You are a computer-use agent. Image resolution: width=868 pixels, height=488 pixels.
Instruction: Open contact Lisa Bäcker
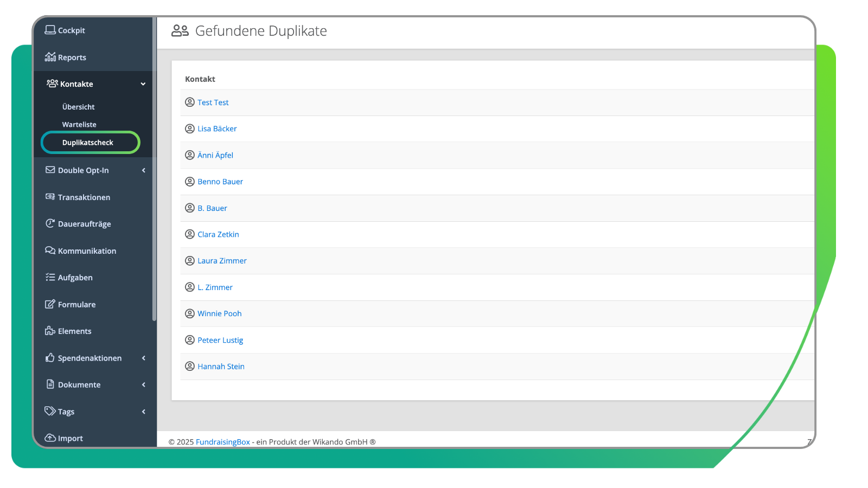(217, 129)
